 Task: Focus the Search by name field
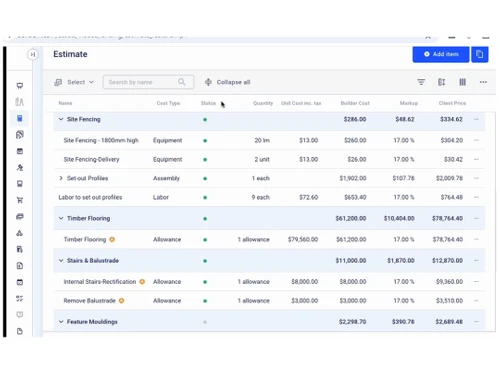click(148, 82)
